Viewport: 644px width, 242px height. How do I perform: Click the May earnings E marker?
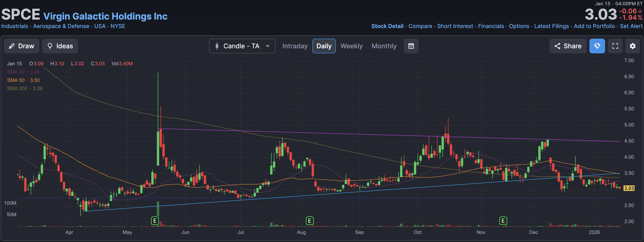click(155, 221)
